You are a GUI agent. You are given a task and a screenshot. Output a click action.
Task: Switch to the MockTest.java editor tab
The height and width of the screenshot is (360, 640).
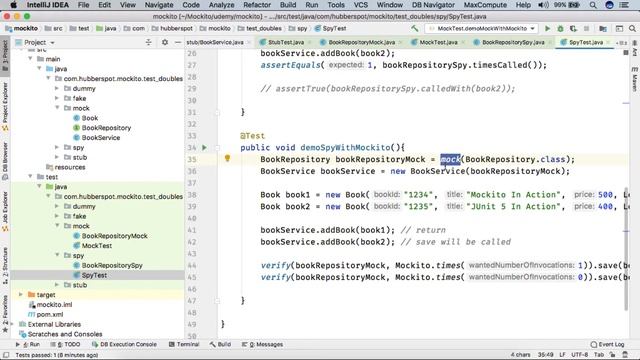tap(438, 42)
